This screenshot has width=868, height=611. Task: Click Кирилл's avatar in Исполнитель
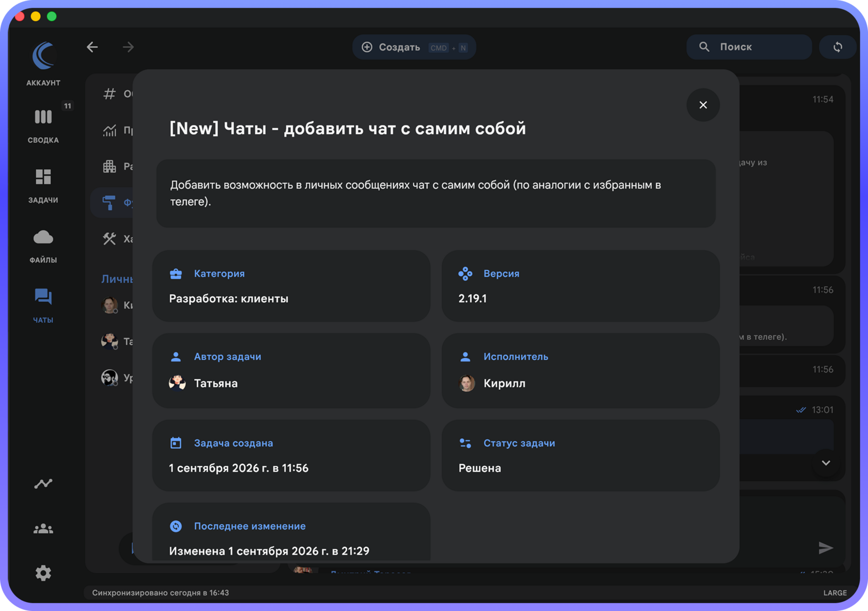[467, 383]
